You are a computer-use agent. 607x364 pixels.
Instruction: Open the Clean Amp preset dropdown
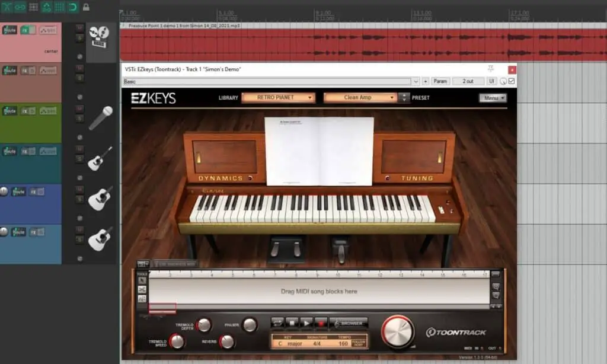coord(360,98)
